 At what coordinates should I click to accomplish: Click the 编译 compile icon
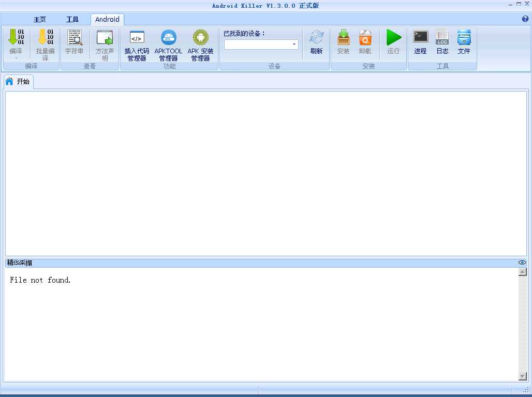[x=16, y=37]
